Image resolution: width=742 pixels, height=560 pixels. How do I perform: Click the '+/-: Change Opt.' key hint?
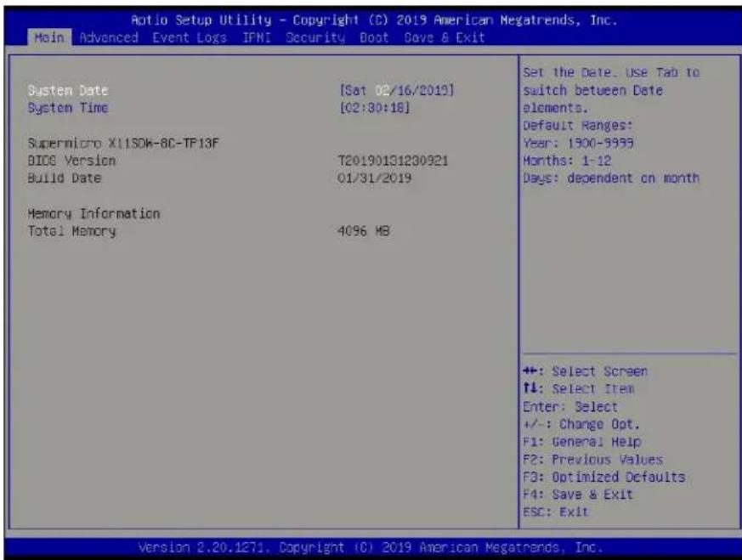tap(581, 424)
